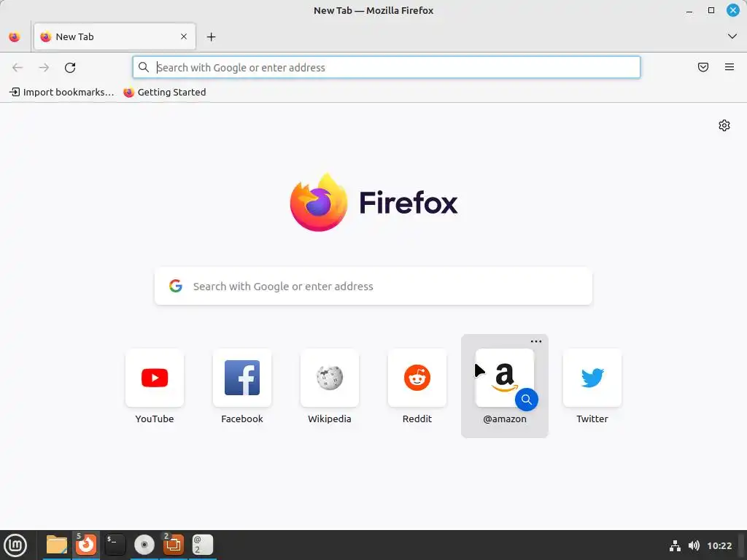Open the network connections tray icon
747x560 pixels.
click(x=675, y=545)
